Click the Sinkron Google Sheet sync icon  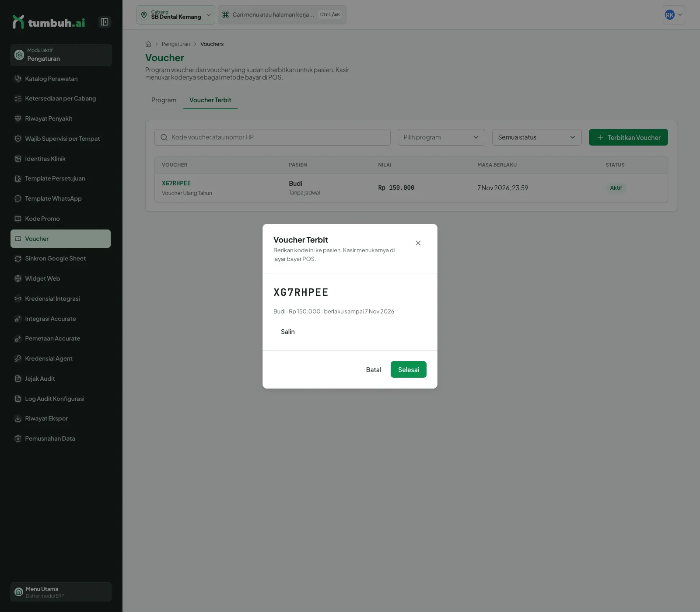(x=18, y=258)
